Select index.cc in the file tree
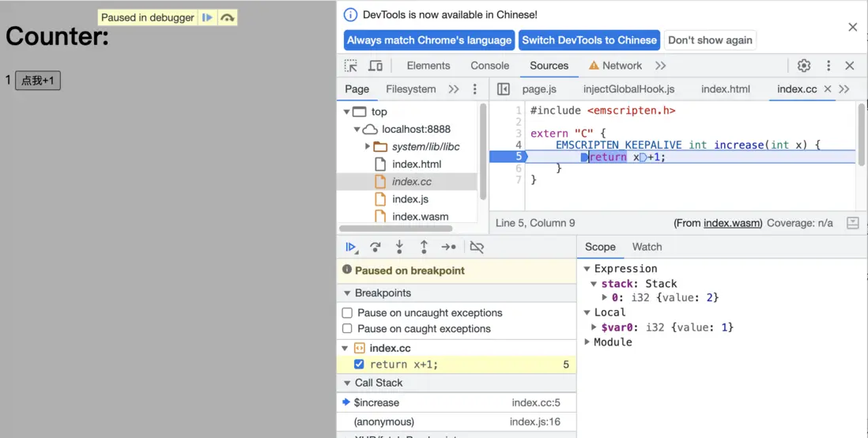The image size is (868, 438). click(411, 182)
